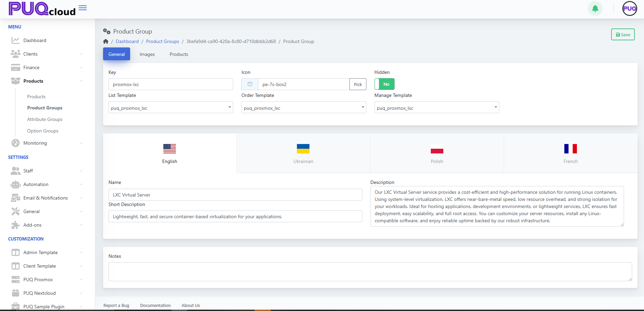644x311 pixels.
Task: Click the Finance card icon
Action: [15, 67]
